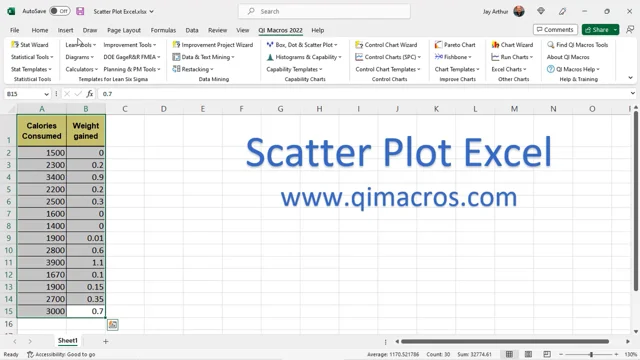640x360 pixels.
Task: Open the user account picture
Action: pos(519,11)
